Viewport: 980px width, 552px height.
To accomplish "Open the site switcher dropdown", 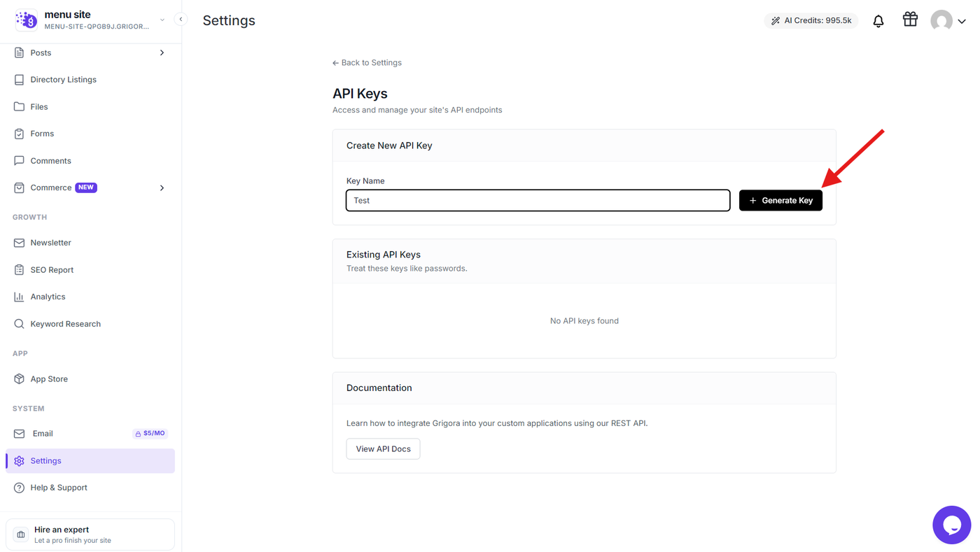I will pos(162,20).
